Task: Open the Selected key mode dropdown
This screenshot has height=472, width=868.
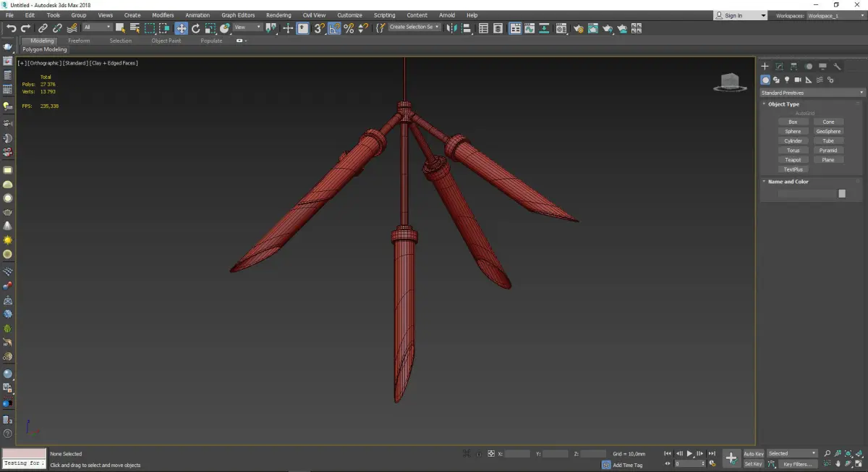Action: (792, 453)
